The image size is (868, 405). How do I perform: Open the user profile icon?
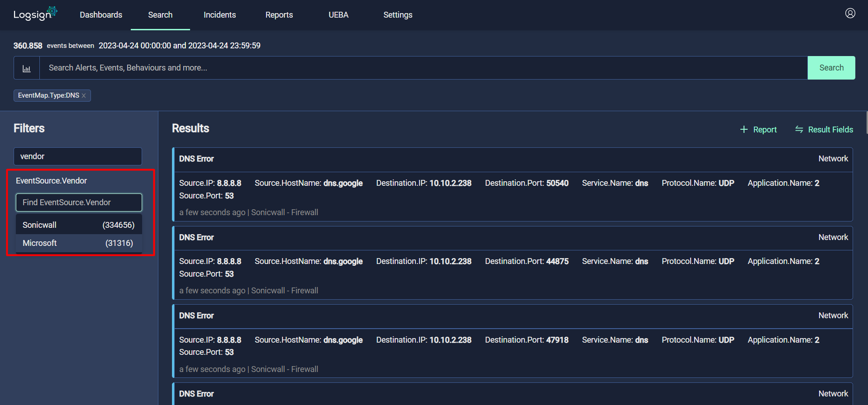pyautogui.click(x=850, y=14)
